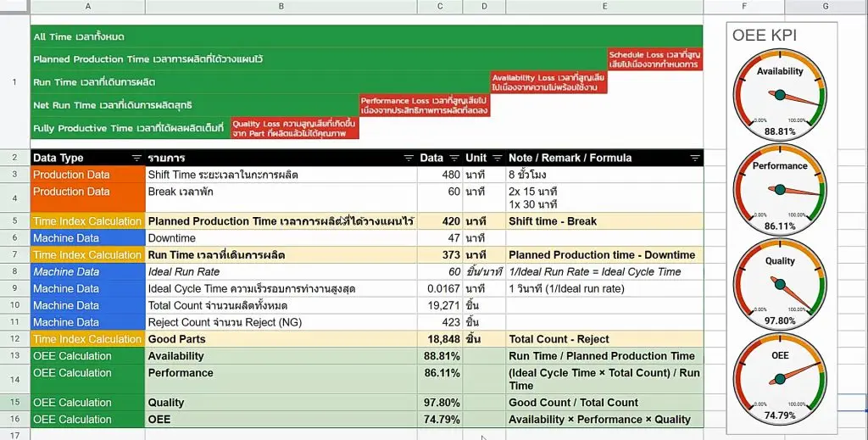Select the 'Shift time - Break' formula cell
The width and height of the screenshot is (868, 440).
coord(604,221)
